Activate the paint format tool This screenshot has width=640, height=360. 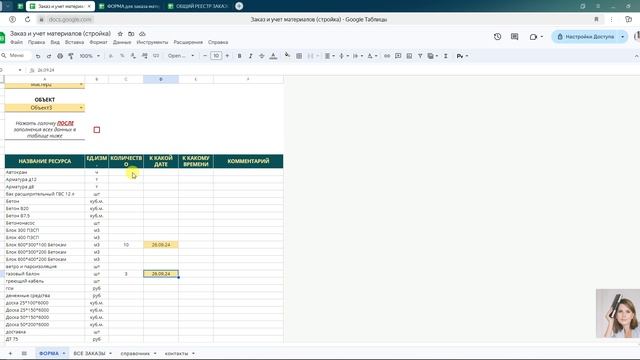[71, 56]
